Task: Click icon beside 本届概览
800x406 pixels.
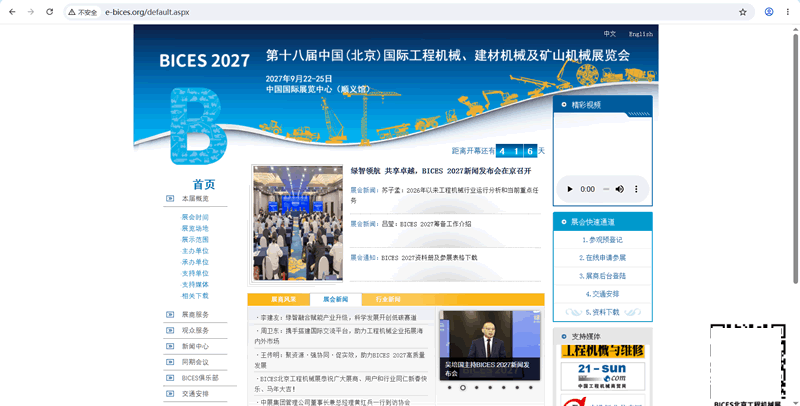Action: (x=170, y=198)
